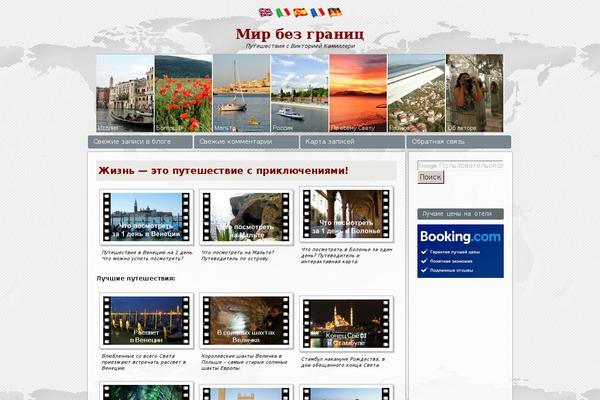This screenshot has height=400, width=600.
Task: Open the Об авторе photo in the banner
Action: (474, 93)
